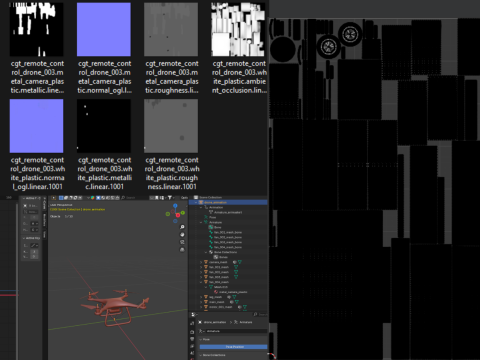The width and height of the screenshot is (480, 360).
Task: Select drone_animation collection in the outliner
Action: point(215,202)
